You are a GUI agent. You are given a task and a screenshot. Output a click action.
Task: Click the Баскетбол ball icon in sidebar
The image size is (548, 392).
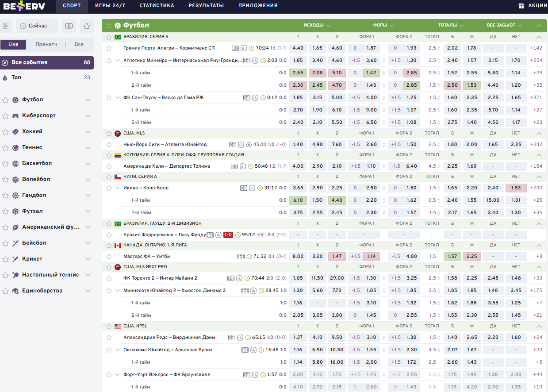point(15,163)
